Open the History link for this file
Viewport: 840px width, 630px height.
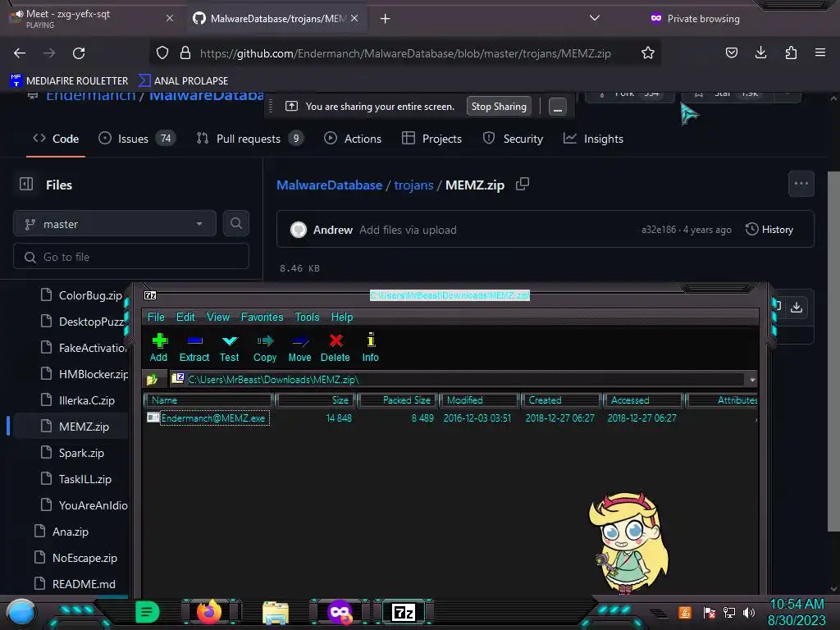coord(769,230)
